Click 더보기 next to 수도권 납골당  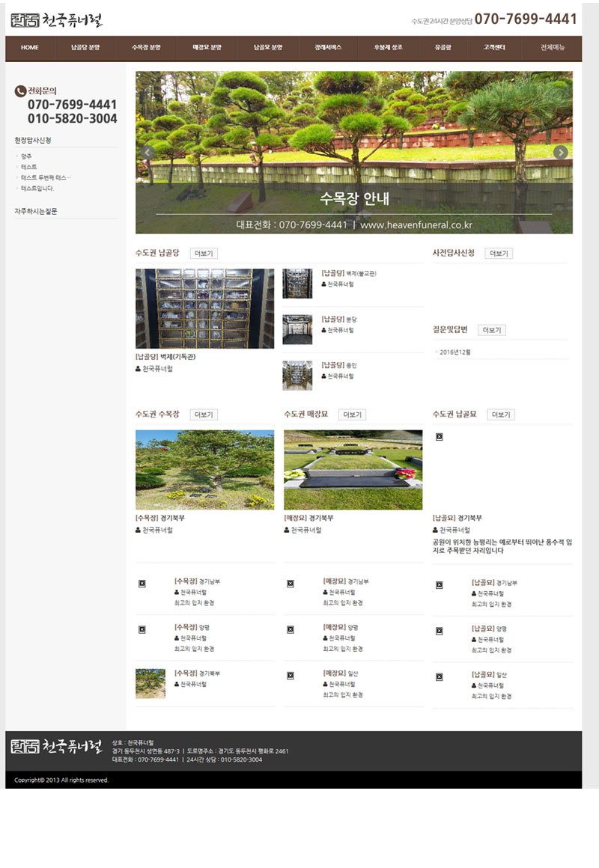click(x=204, y=254)
